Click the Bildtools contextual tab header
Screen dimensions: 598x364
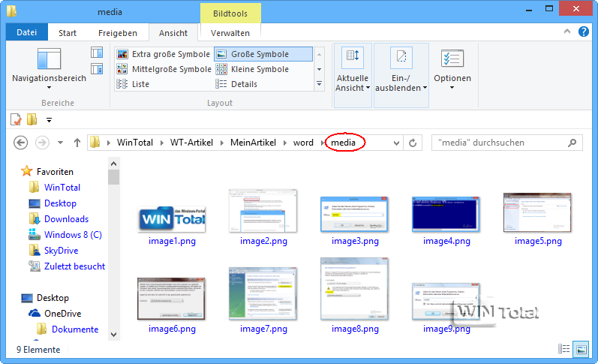(230, 14)
